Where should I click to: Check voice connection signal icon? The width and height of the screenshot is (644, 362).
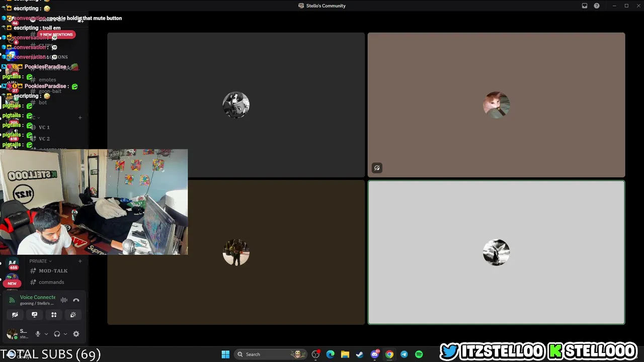pyautogui.click(x=12, y=300)
